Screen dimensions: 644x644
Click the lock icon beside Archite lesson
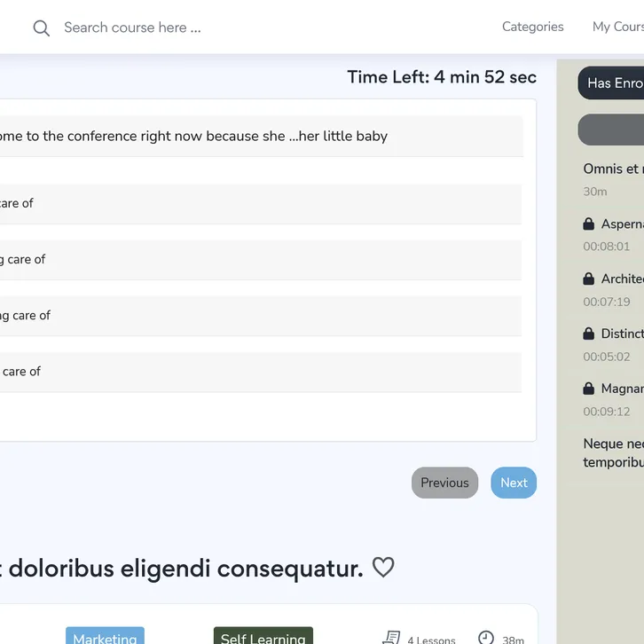tap(588, 279)
